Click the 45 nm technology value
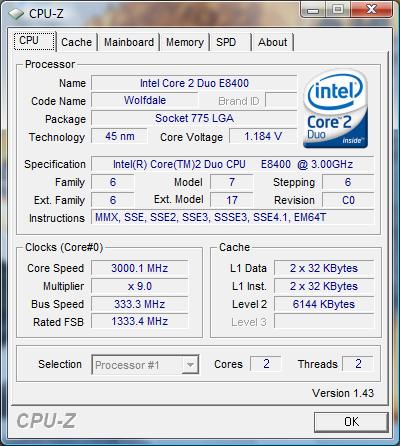400x446 pixels. click(119, 136)
